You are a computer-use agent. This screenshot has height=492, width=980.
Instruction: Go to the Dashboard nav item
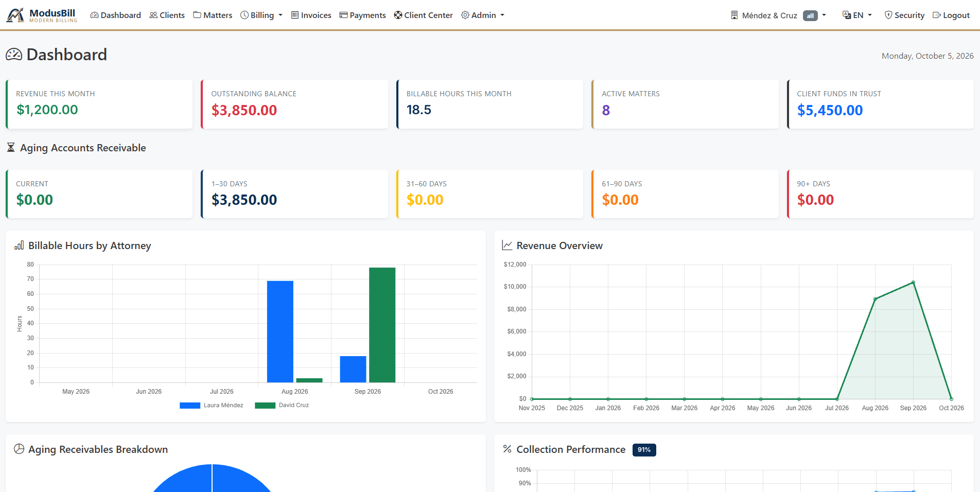[x=116, y=15]
